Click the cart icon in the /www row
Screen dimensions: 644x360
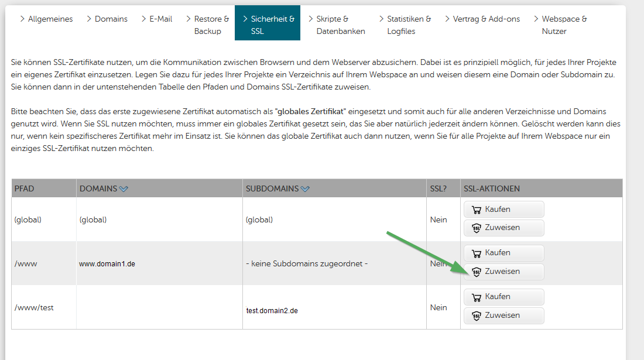tap(477, 253)
